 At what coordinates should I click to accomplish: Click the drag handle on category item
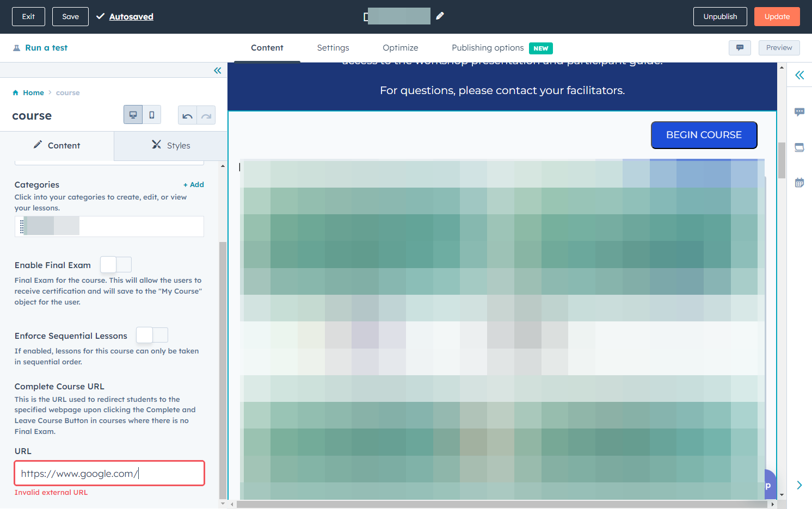tap(22, 226)
